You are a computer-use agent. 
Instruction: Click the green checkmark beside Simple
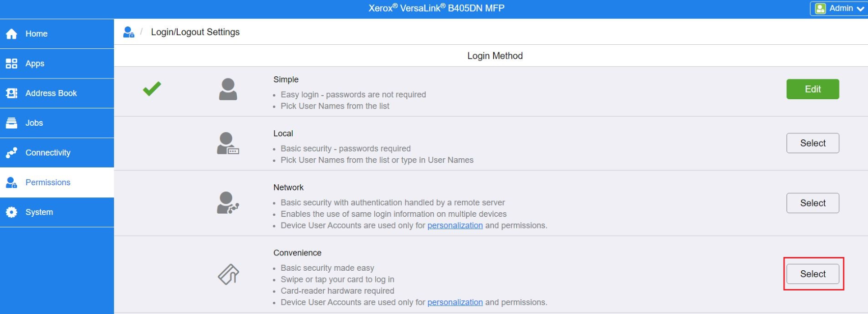[x=152, y=89]
